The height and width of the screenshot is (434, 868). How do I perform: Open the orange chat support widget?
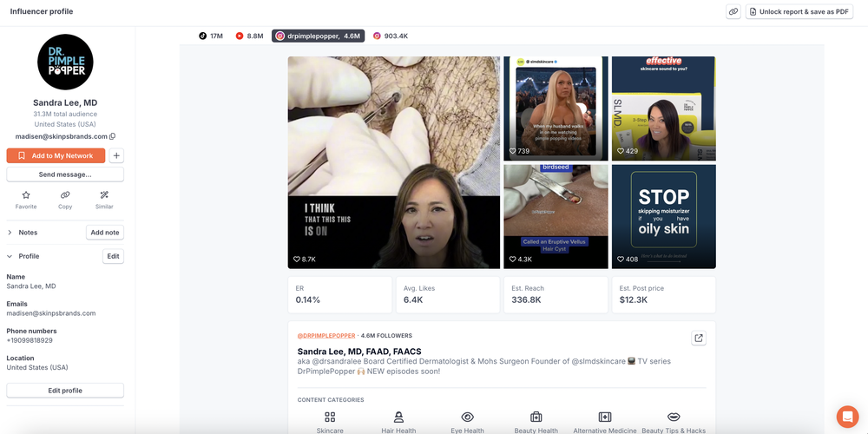(847, 417)
